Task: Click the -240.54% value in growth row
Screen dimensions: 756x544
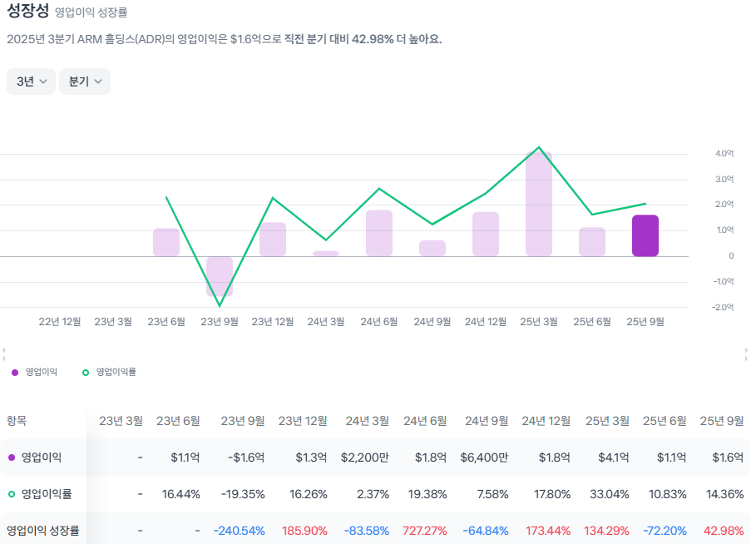Action: point(240,528)
